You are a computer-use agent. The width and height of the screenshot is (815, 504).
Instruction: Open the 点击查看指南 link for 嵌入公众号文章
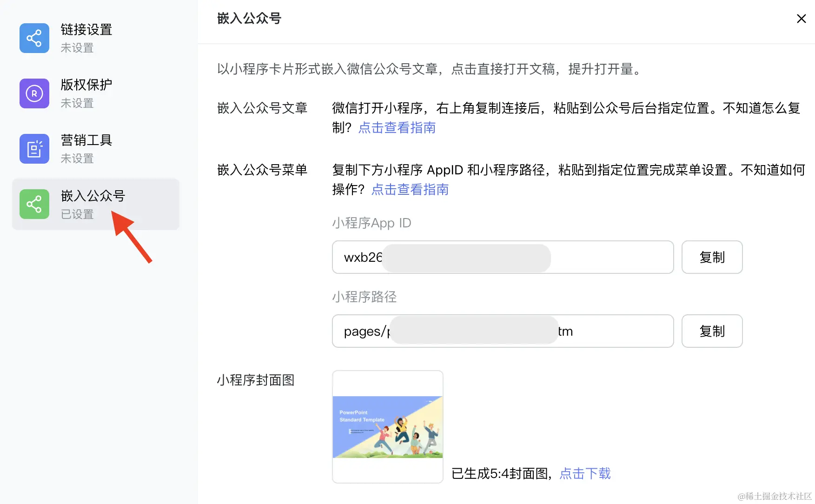[397, 128]
